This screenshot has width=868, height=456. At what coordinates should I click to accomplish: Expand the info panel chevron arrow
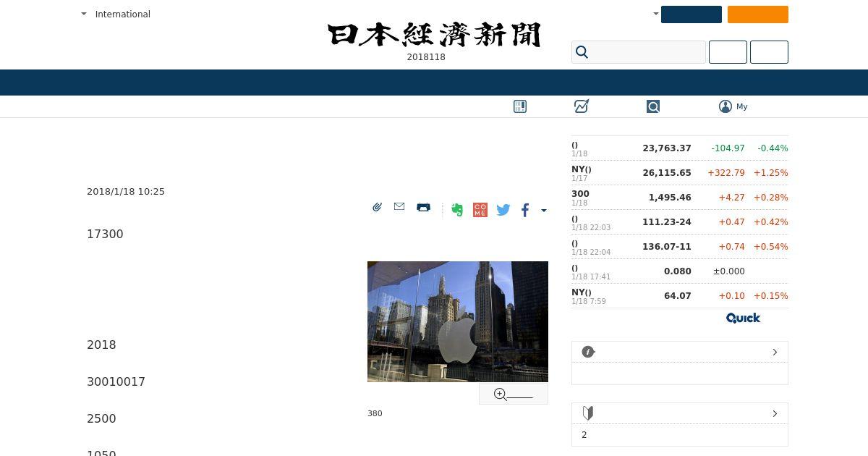point(775,352)
